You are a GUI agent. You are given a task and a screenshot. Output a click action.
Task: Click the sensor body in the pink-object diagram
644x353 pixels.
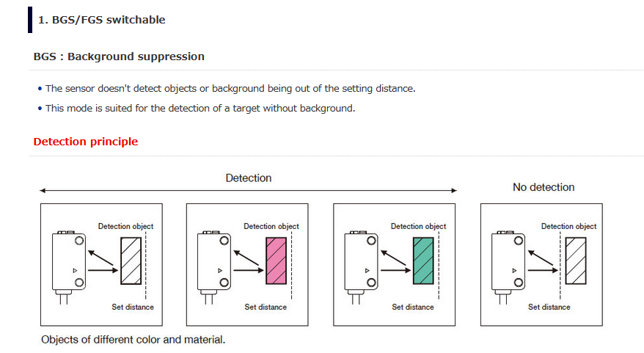pyautogui.click(x=214, y=262)
